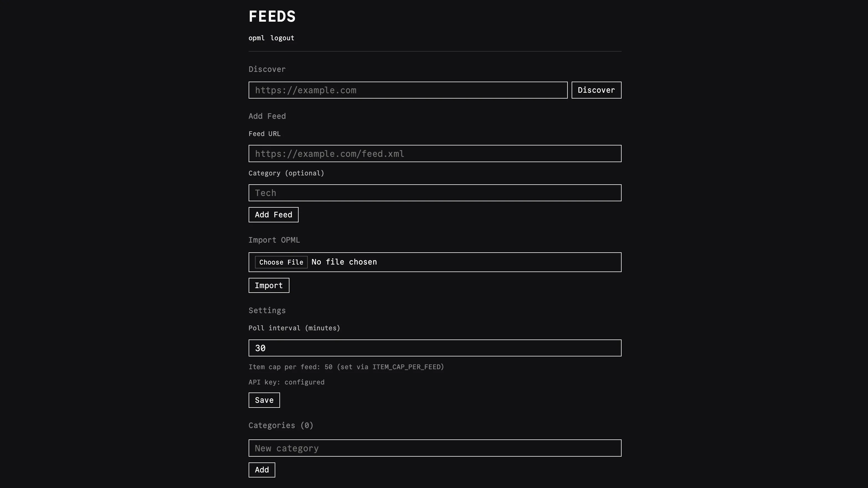Click the 'Import OPML' section heading
This screenshot has width=868, height=488.
tap(274, 240)
